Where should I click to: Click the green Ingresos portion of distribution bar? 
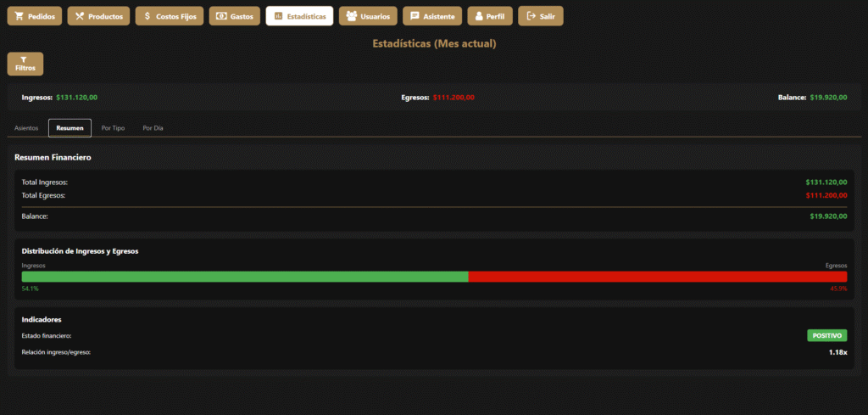click(244, 277)
